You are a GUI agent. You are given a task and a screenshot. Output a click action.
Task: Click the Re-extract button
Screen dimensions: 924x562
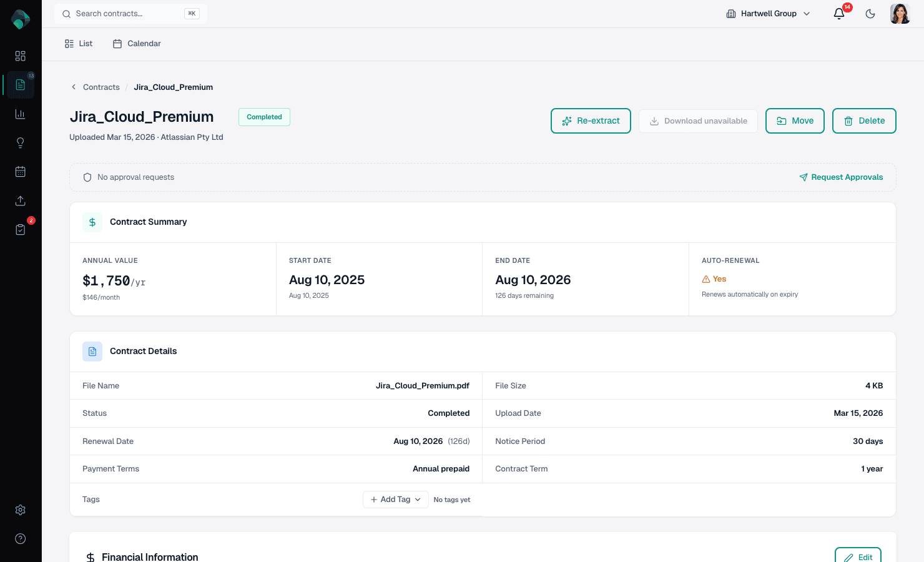pos(591,121)
